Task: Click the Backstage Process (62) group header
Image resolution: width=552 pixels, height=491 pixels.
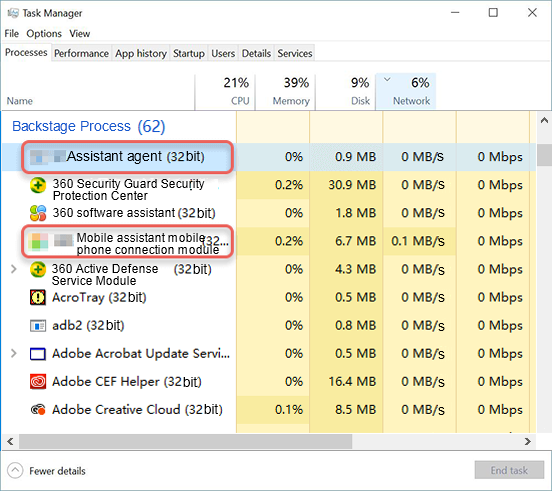Action: point(89,126)
